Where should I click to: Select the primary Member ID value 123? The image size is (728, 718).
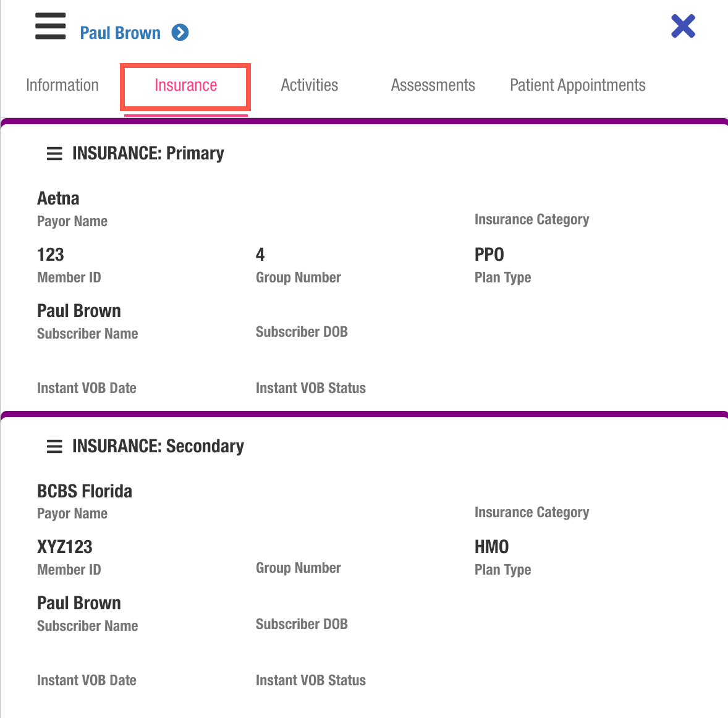pos(51,255)
